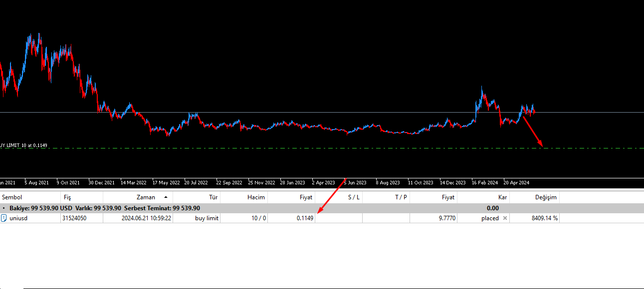Click the buy limit type cell
Viewport: 644px width, 289px height.
tap(207, 218)
